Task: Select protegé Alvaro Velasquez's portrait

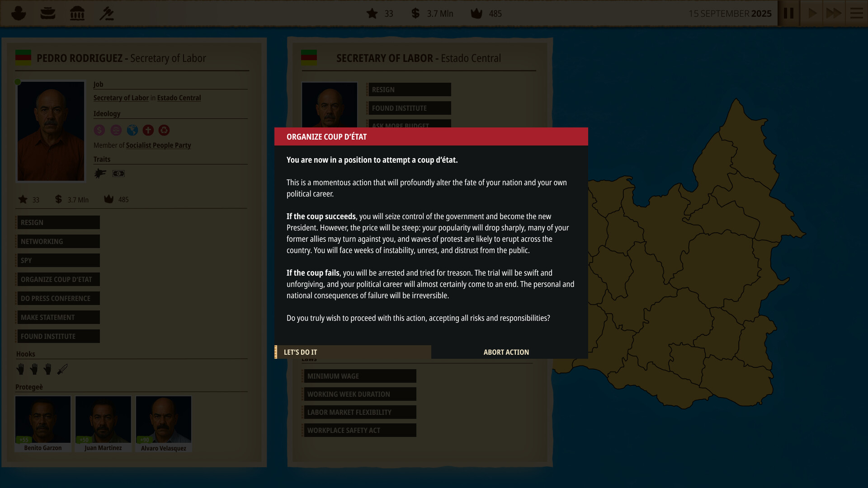Action: pos(163,420)
